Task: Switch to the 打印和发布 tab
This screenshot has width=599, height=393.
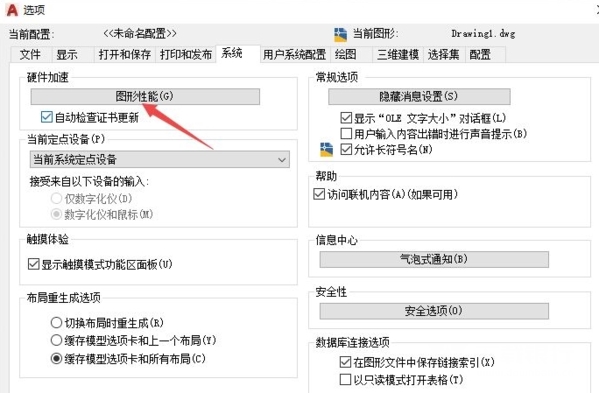Action: point(186,55)
